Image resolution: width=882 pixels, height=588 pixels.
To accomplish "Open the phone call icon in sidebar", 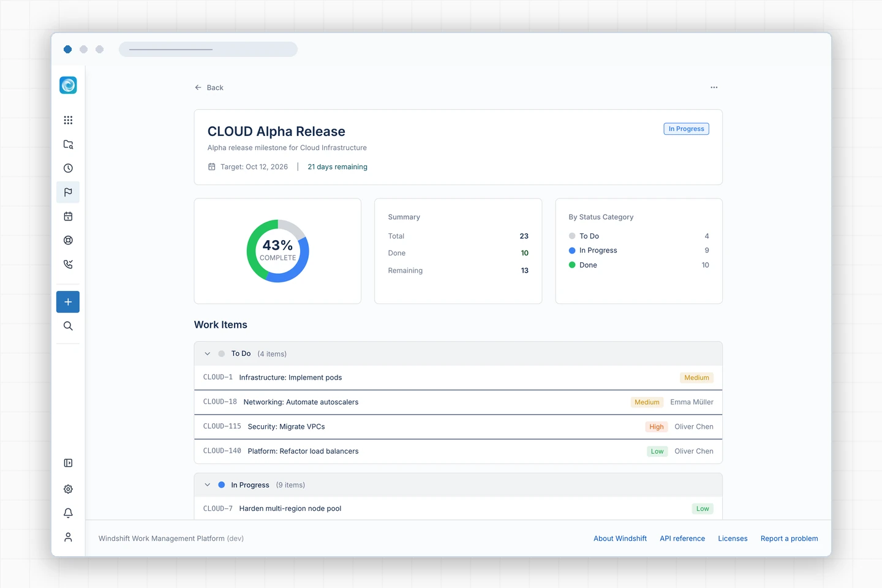I will tap(68, 265).
